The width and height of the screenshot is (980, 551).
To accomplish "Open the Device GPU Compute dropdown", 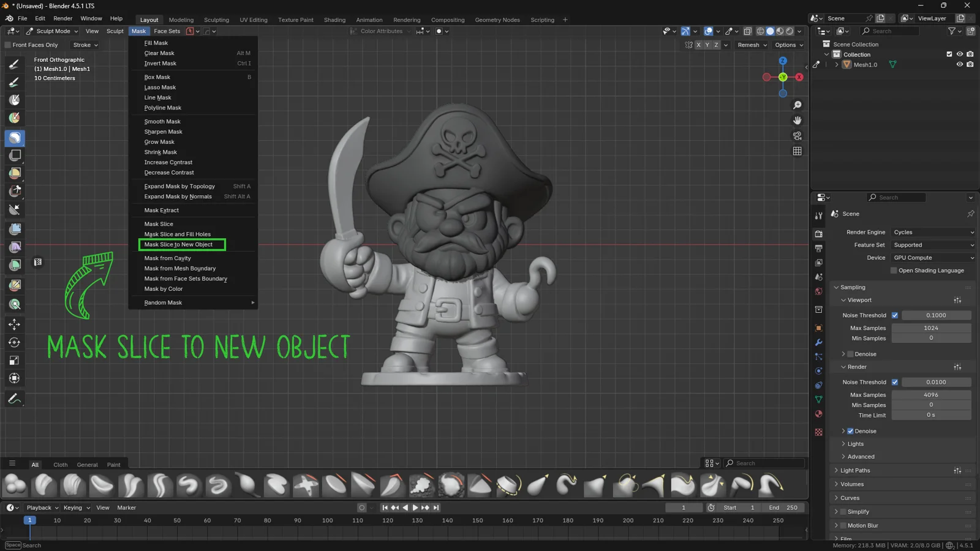I will (933, 258).
